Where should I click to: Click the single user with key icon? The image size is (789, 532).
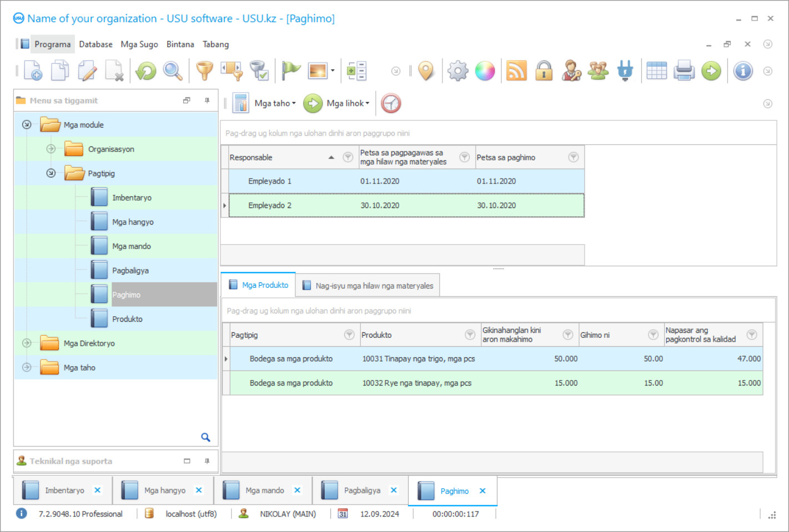(x=571, y=70)
